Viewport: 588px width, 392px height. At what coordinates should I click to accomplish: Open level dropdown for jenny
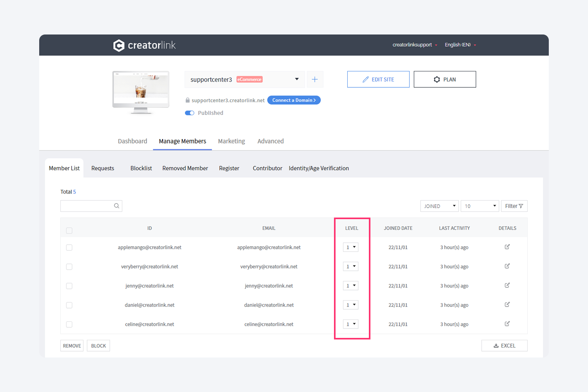[x=351, y=286]
